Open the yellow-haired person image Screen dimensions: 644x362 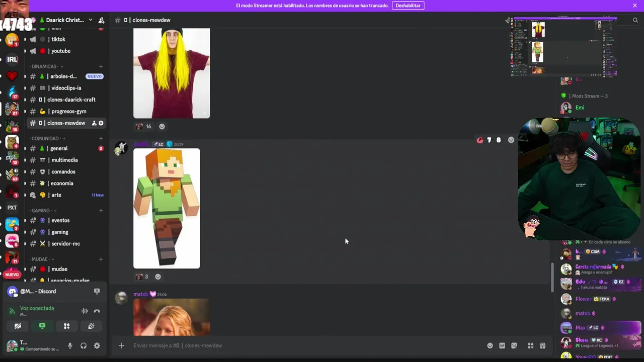click(172, 73)
